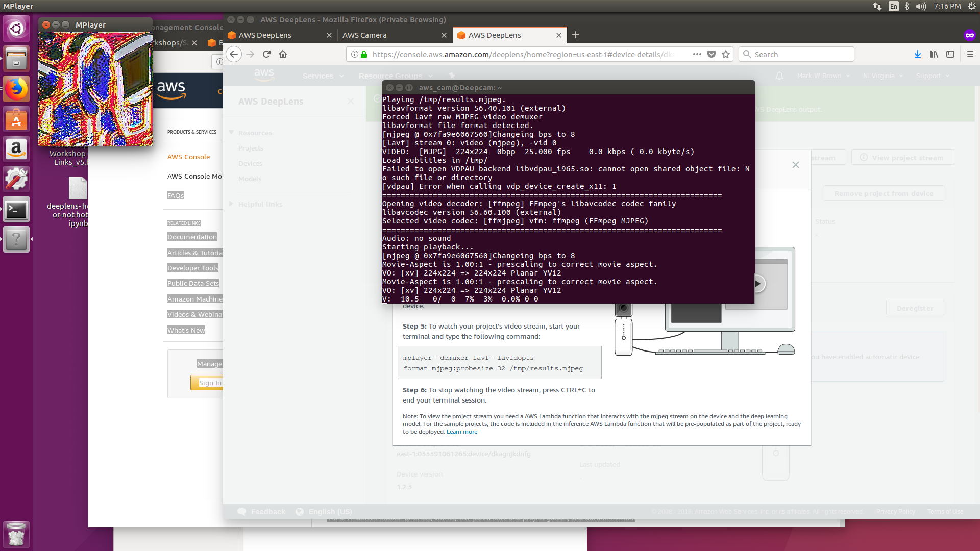Open keyboard language En indicator
Image resolution: width=980 pixels, height=551 pixels.
[893, 6]
